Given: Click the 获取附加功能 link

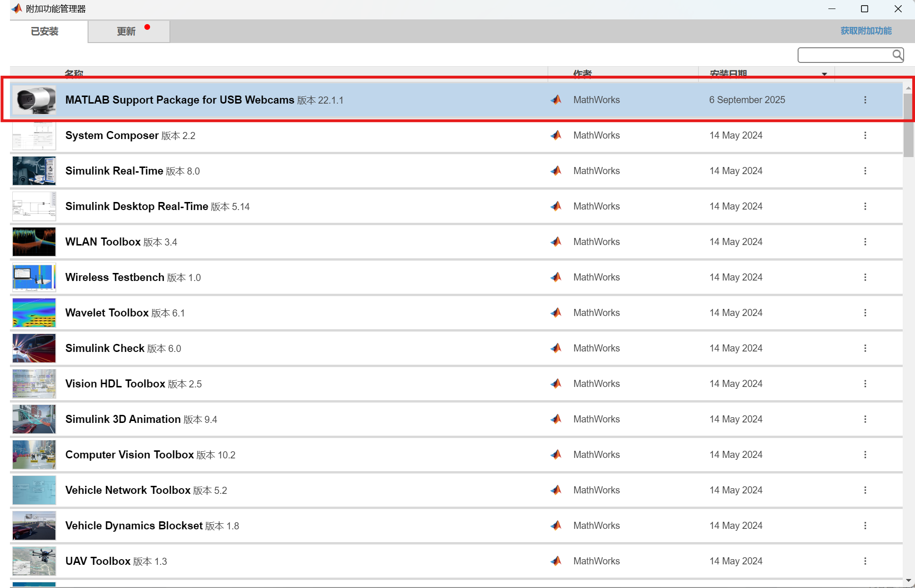Looking at the screenshot, I should pos(865,31).
